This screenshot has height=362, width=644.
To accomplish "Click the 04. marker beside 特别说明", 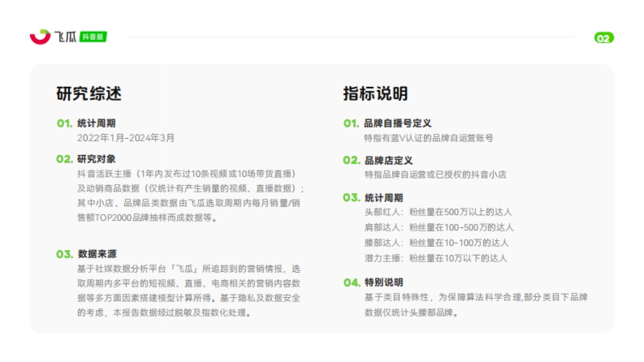I will [352, 283].
